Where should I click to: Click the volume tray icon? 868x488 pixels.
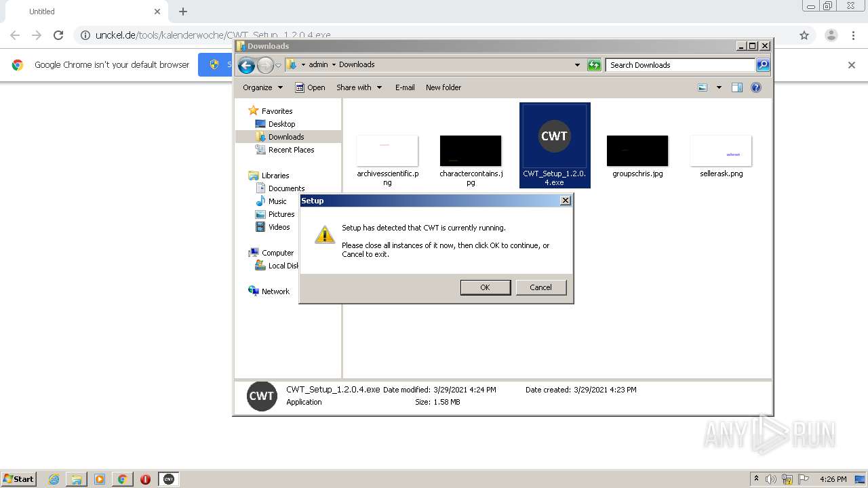pos(771,479)
